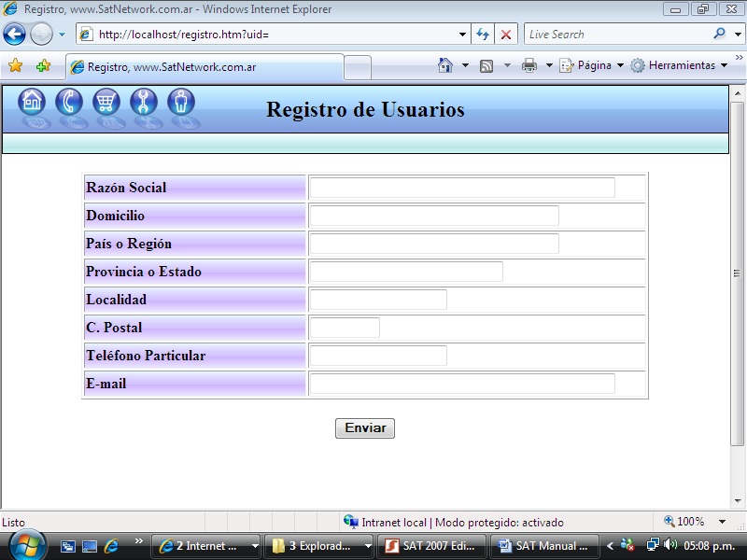Click the browser refresh button

[483, 35]
